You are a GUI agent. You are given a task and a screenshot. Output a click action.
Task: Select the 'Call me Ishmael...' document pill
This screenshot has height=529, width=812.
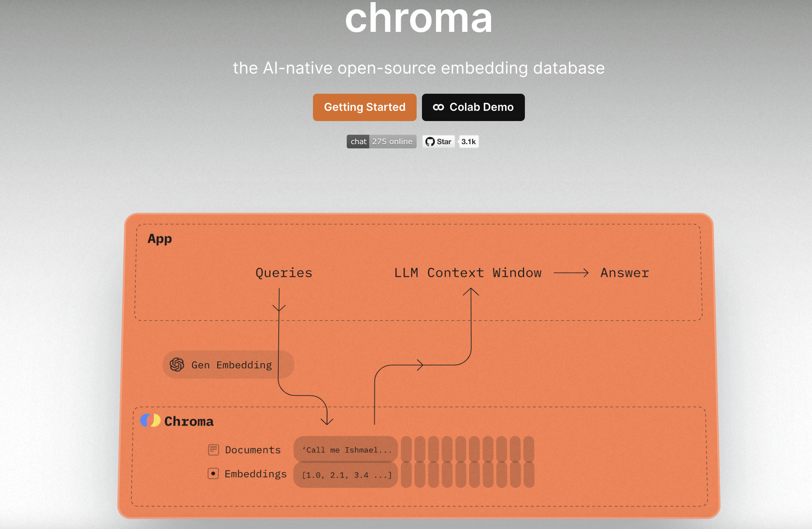[346, 449]
